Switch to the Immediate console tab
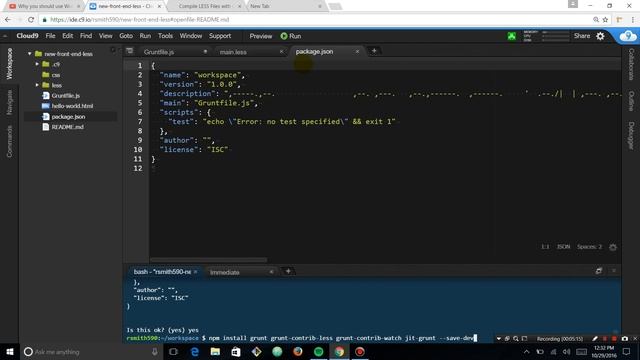Image resolution: width=640 pixels, height=360 pixels. [x=224, y=272]
